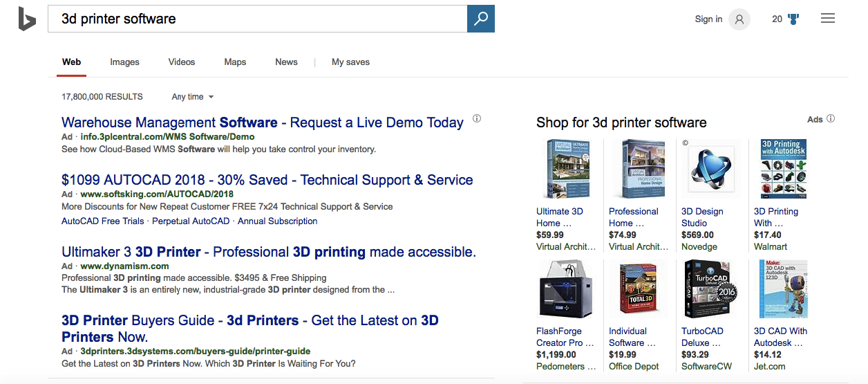Click the 3D Printing With Autodesk book image
The width and height of the screenshot is (868, 384).
(x=784, y=170)
